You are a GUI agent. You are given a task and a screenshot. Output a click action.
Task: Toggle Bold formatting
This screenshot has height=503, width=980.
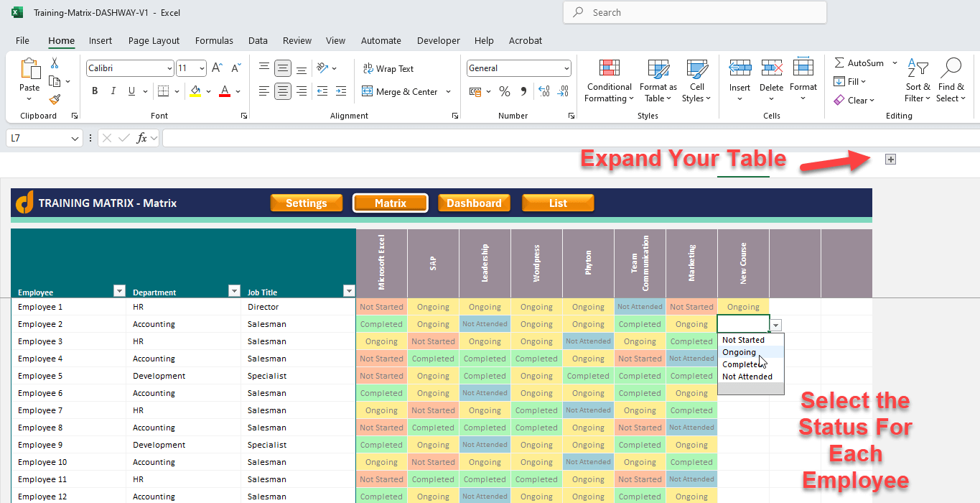(x=95, y=91)
